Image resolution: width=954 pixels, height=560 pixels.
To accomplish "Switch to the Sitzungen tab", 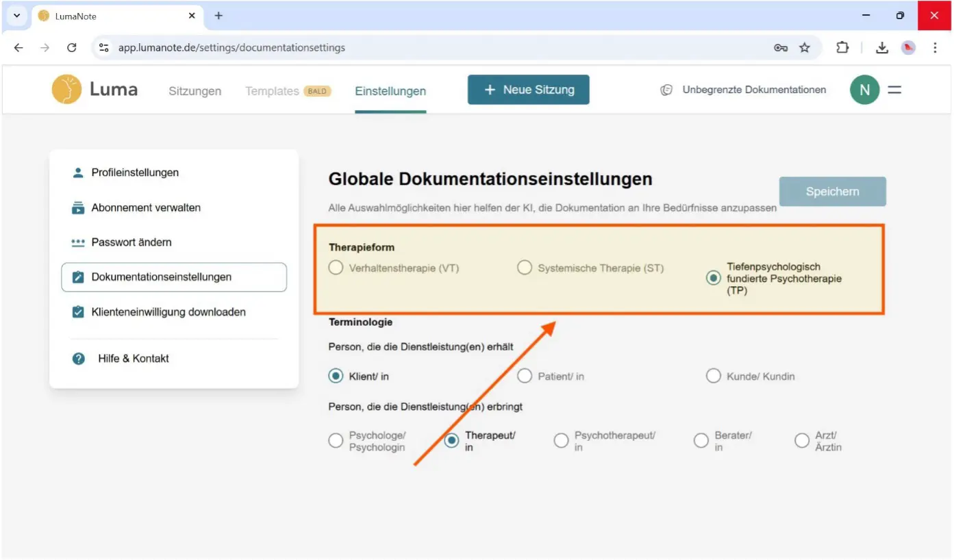I will pos(194,90).
